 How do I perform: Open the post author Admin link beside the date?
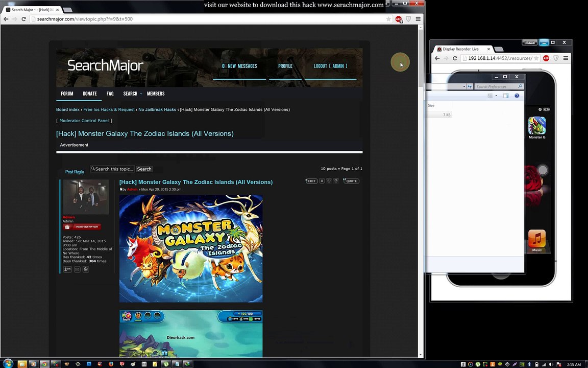coord(132,189)
